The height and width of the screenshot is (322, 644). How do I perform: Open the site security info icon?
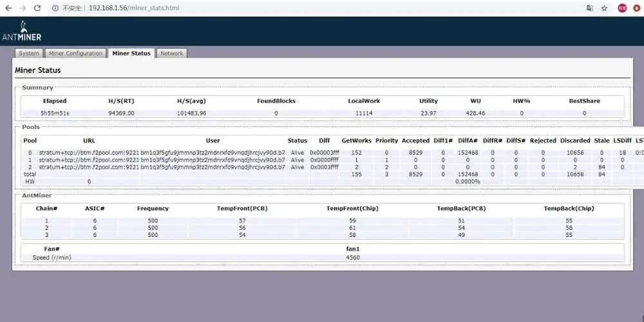click(x=55, y=8)
